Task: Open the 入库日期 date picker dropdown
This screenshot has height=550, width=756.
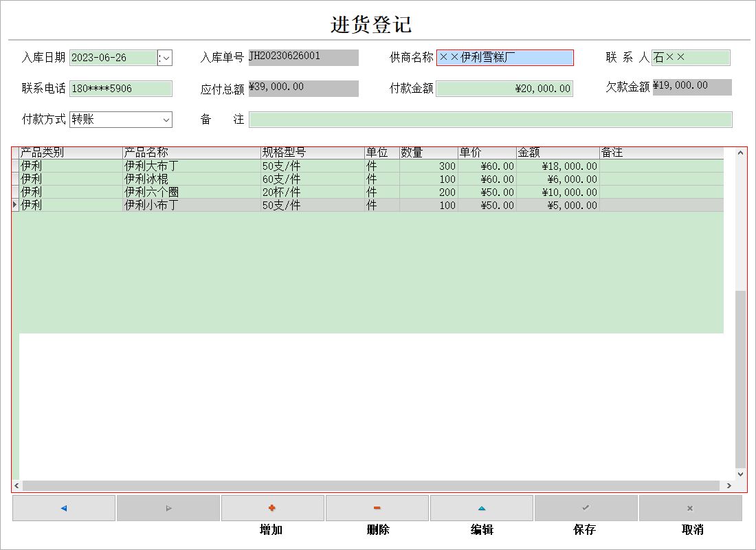Action: [x=166, y=58]
